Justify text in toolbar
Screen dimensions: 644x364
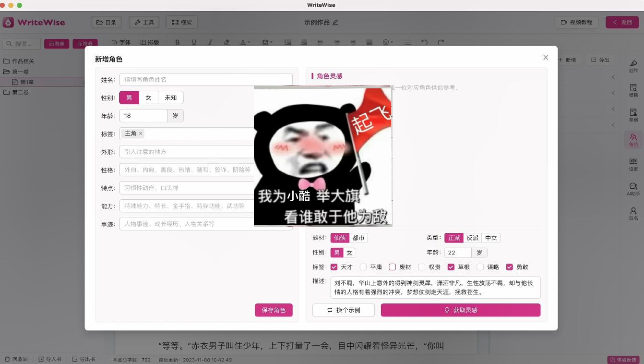pyautogui.click(x=369, y=42)
